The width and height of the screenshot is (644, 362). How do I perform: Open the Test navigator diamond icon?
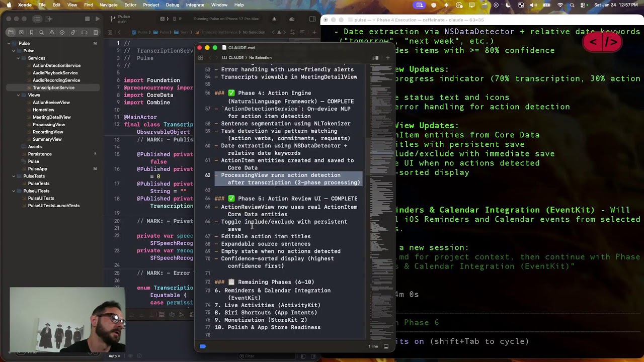(62, 32)
